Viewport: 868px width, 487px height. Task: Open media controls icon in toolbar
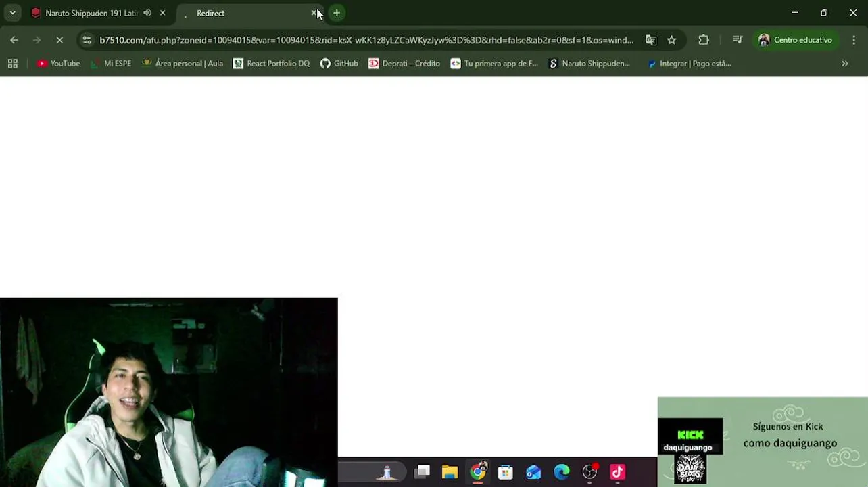[738, 40]
